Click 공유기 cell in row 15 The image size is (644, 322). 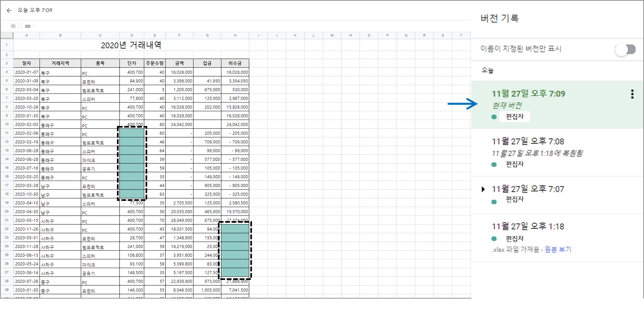tap(100, 168)
